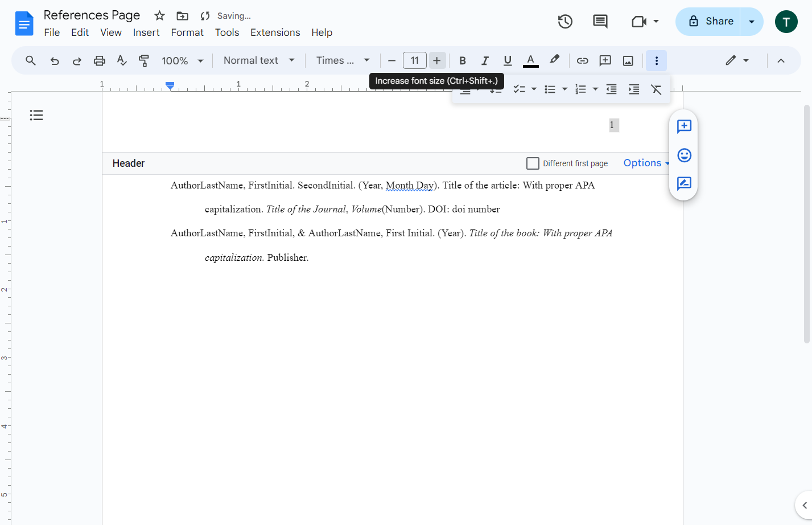Image resolution: width=812 pixels, height=525 pixels.
Task: Decrease font size with minus button
Action: (x=391, y=60)
